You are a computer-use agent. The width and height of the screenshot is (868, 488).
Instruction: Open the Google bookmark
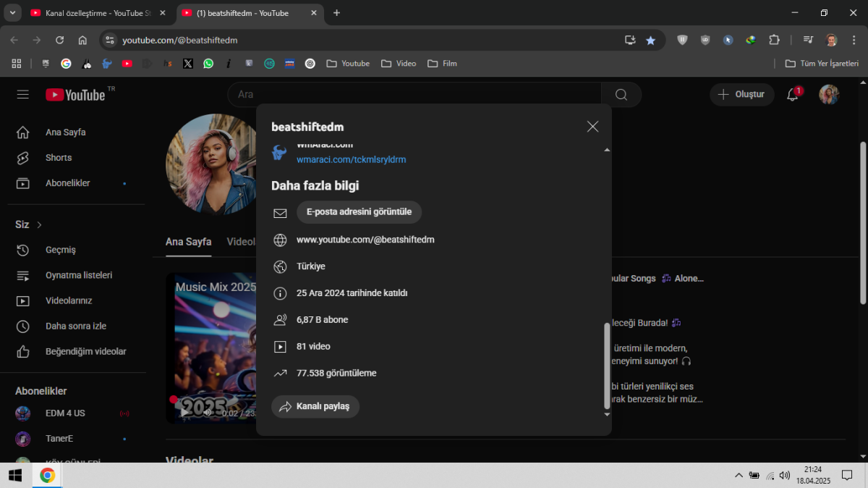coord(66,64)
